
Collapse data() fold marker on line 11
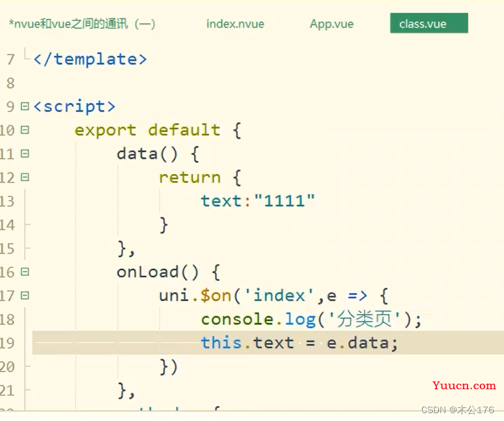pos(25,153)
